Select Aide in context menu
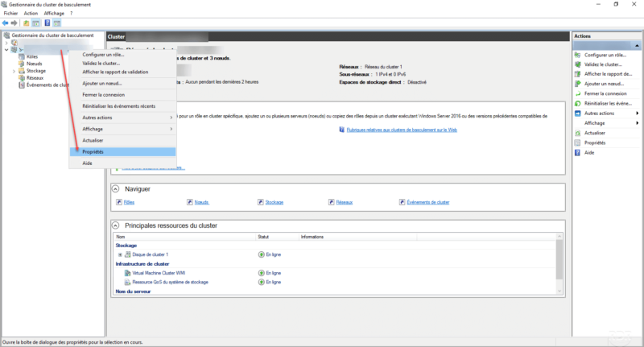The width and height of the screenshot is (644, 347). click(123, 163)
